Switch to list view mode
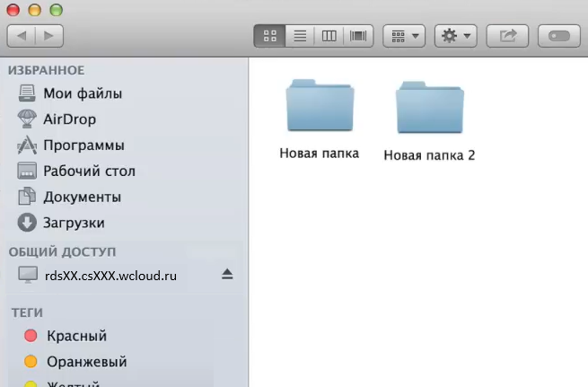Image resolution: width=588 pixels, height=387 pixels. [x=300, y=36]
